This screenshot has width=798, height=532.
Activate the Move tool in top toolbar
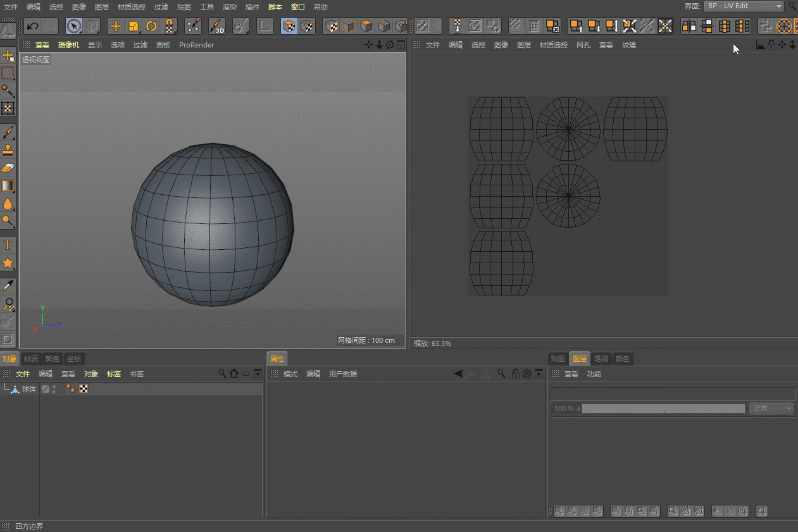click(115, 27)
